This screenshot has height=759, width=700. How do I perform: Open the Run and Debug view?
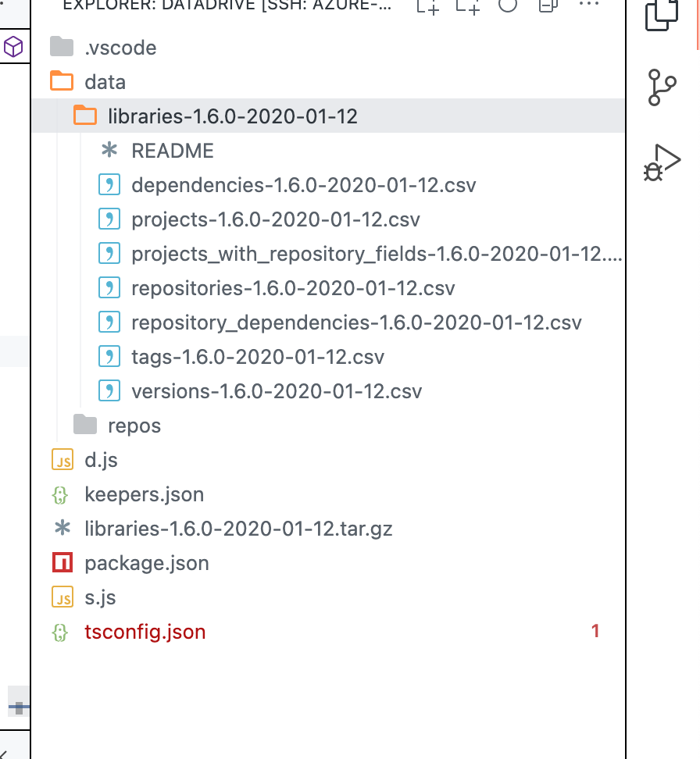pos(661,162)
